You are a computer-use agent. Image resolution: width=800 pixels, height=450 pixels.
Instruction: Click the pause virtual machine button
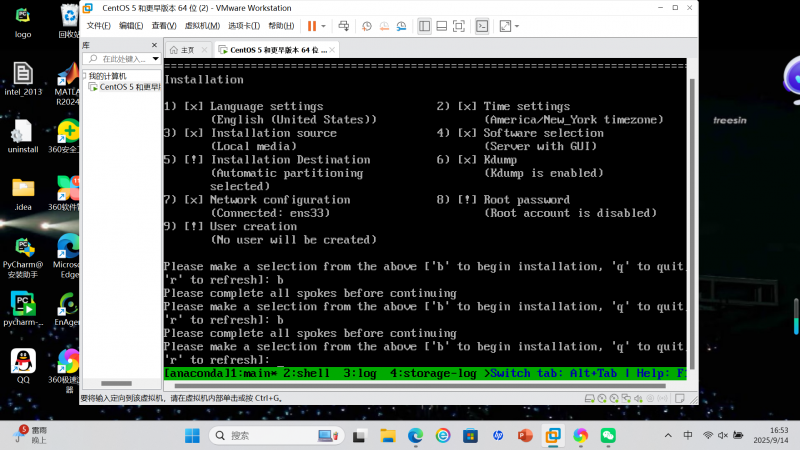[312, 25]
